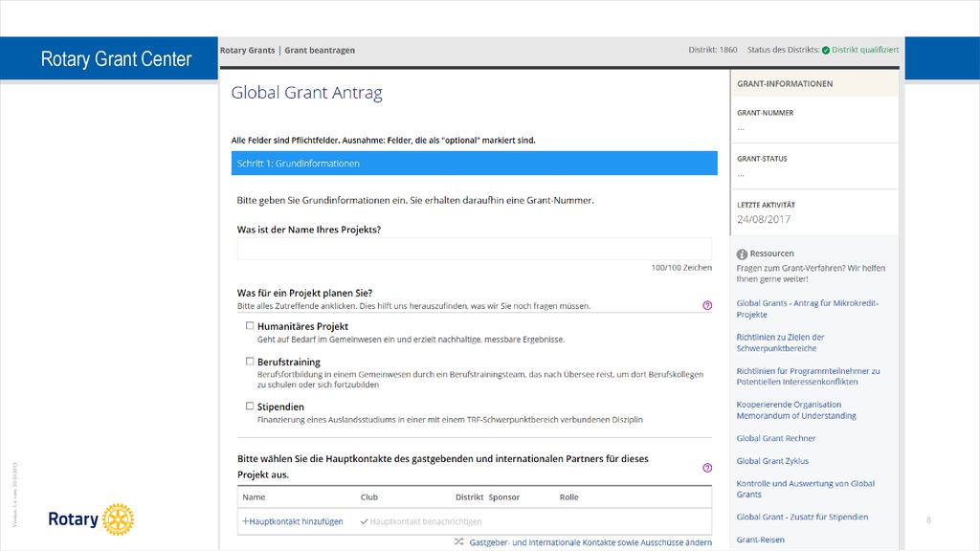Click the Ressourcen info icon

pos(742,254)
